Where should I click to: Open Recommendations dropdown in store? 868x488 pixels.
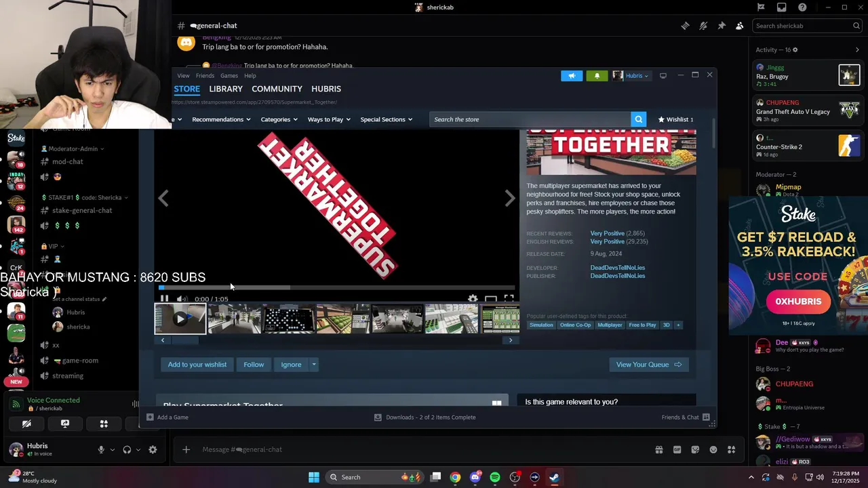(x=221, y=119)
